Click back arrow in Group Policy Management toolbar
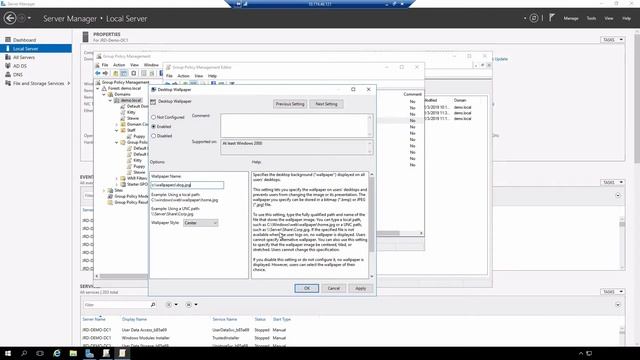The image size is (640, 360). (x=98, y=73)
